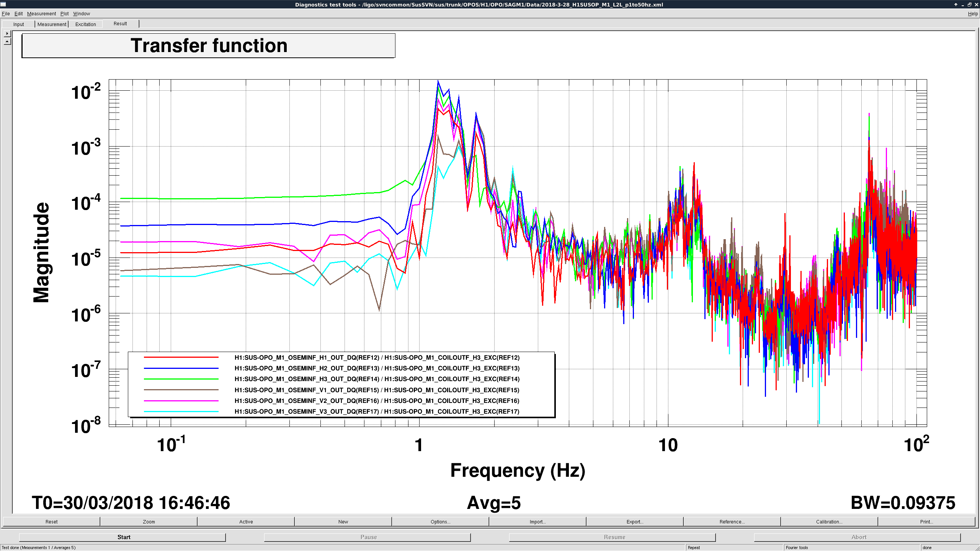The image size is (980, 551).
Task: Click the right-arrow panel expander button
Action: (7, 33)
